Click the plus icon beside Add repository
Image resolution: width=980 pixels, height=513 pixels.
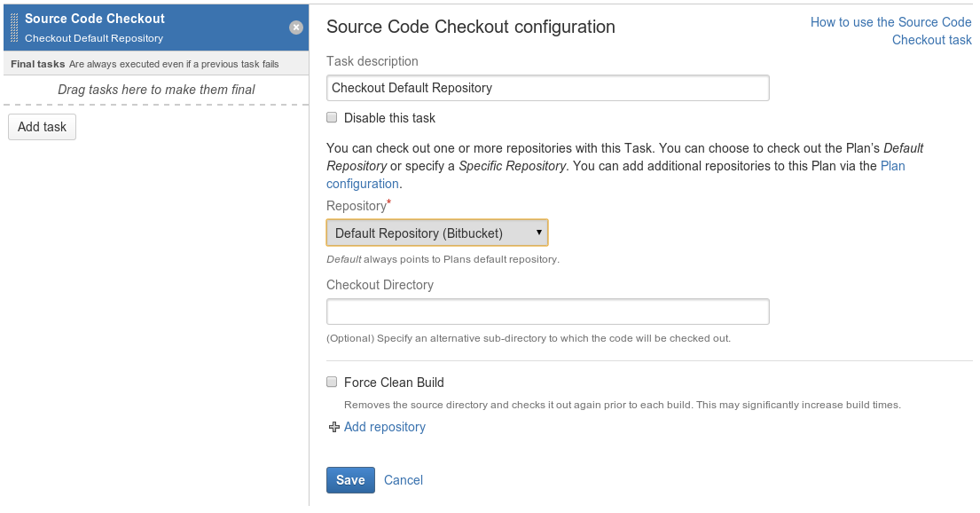(x=334, y=427)
